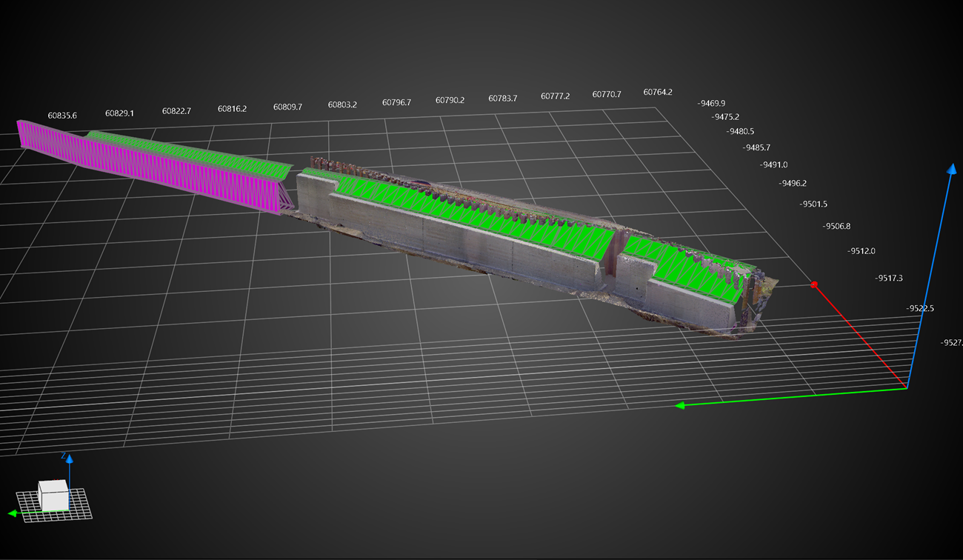Click the green axis arrowhead in the scene
The width and height of the screenshot is (963, 560).
click(680, 405)
